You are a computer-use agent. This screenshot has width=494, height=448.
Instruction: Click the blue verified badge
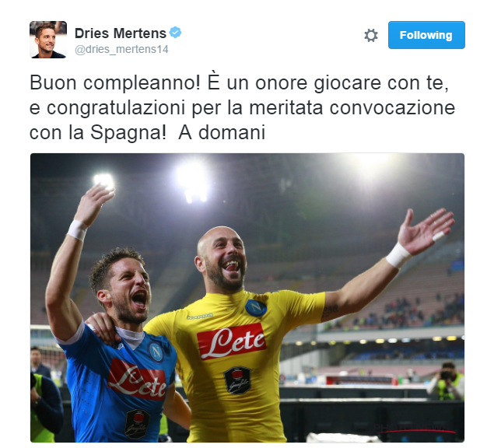[x=175, y=33]
